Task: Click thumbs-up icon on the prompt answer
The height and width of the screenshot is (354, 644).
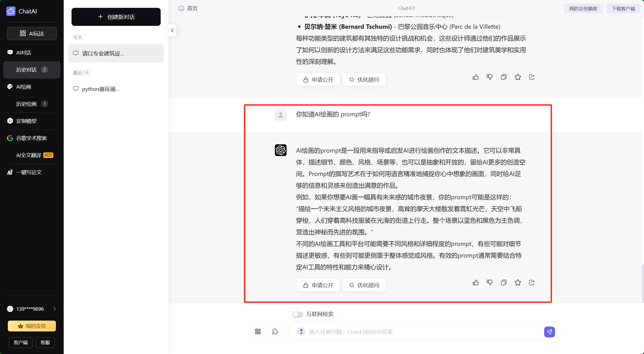Action: click(x=475, y=282)
